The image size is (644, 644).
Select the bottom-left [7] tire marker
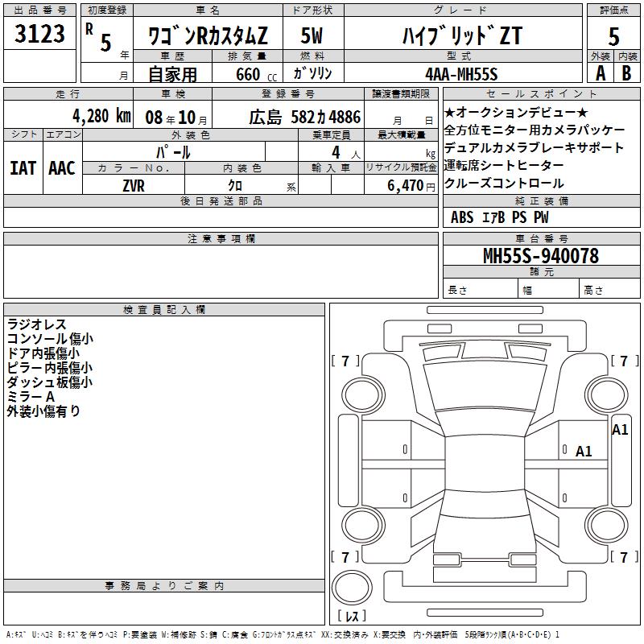point(345,557)
